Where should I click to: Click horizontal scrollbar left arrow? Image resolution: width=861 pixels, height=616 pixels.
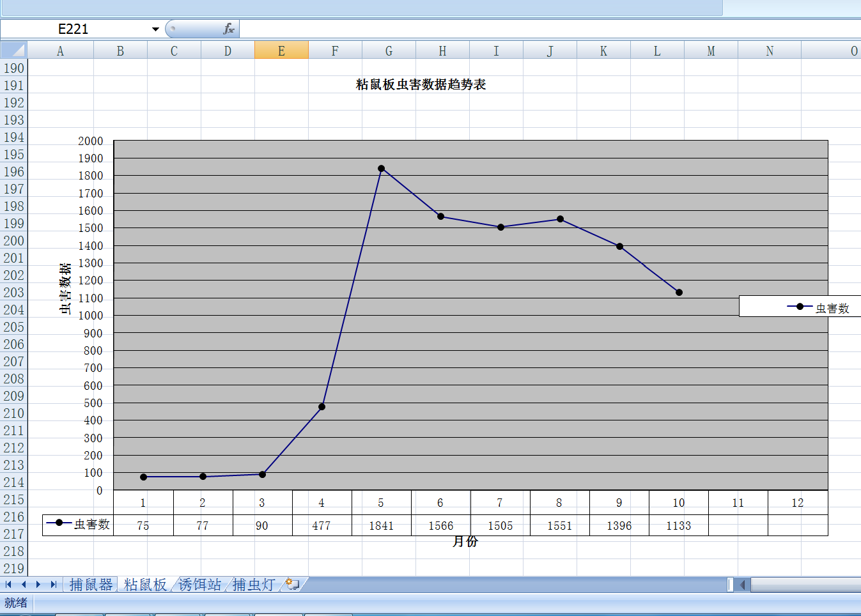[x=742, y=584]
